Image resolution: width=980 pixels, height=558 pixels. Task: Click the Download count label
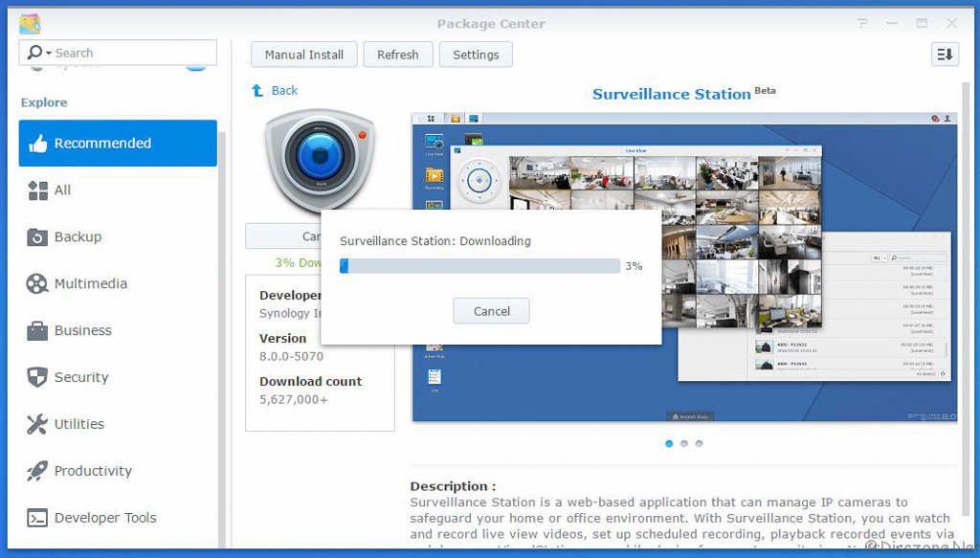click(311, 381)
